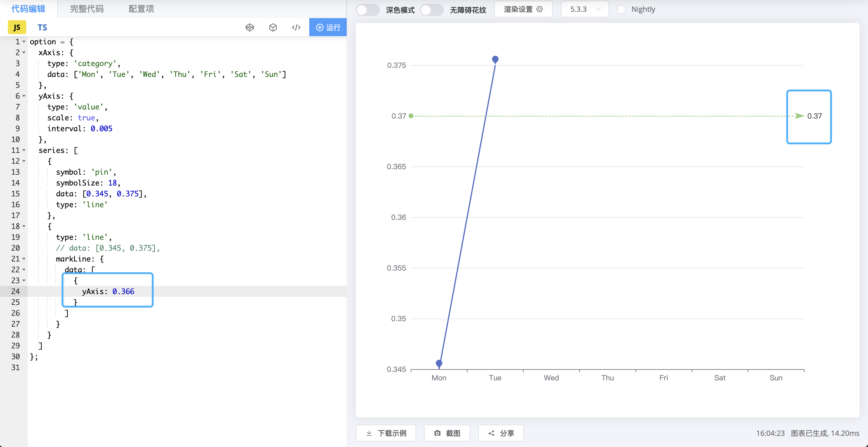Click the 0.366 yAxis value on line 24
The image size is (868, 447).
click(x=123, y=291)
